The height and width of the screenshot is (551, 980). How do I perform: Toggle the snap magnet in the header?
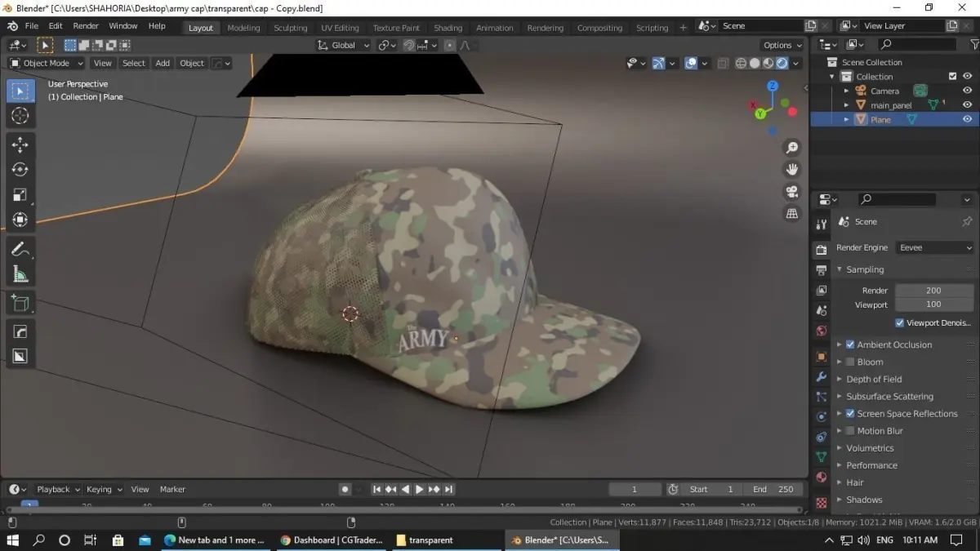pyautogui.click(x=409, y=45)
